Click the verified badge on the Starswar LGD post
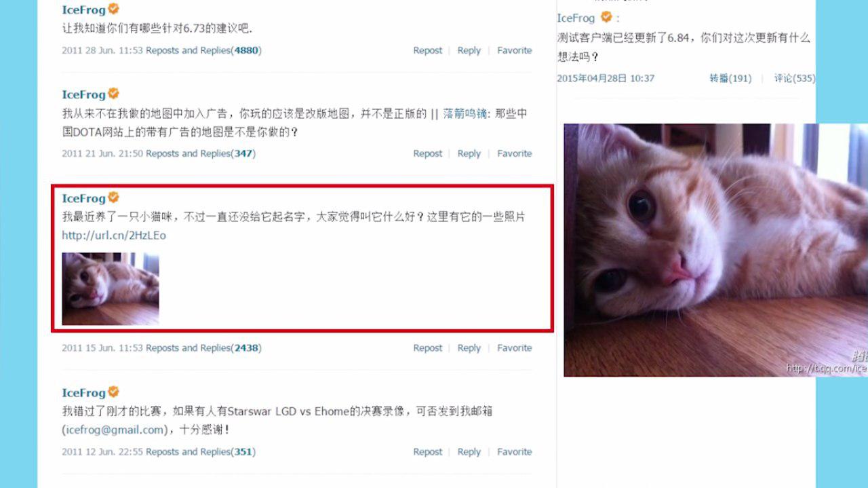The image size is (868, 488). tap(114, 392)
